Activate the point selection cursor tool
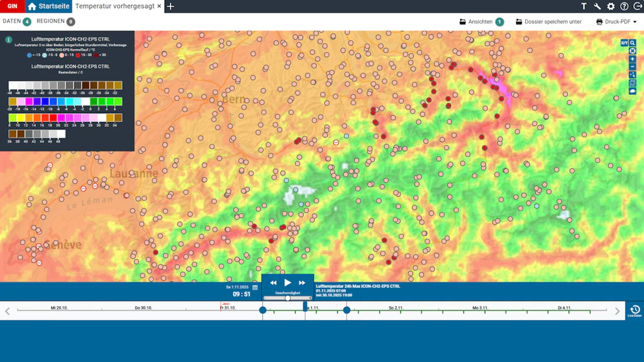This screenshot has width=644, height=362. [633, 75]
